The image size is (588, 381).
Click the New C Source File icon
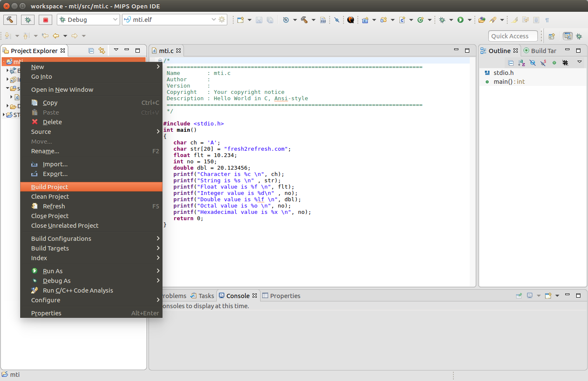[x=402, y=20]
